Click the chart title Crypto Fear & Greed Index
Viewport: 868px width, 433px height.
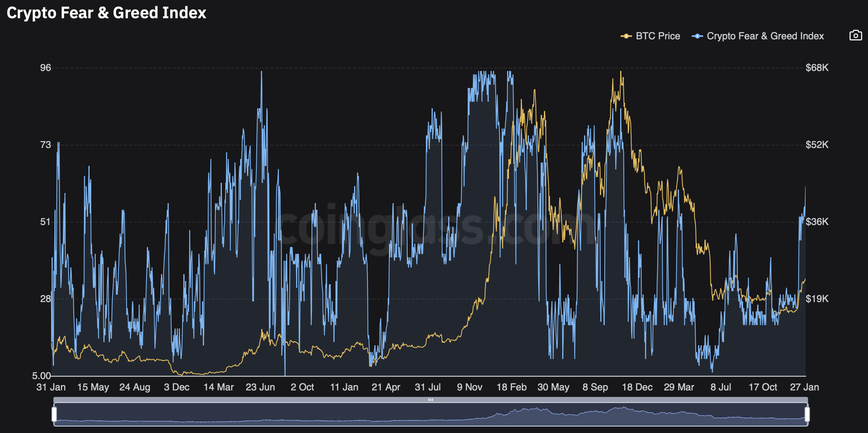pos(106,13)
